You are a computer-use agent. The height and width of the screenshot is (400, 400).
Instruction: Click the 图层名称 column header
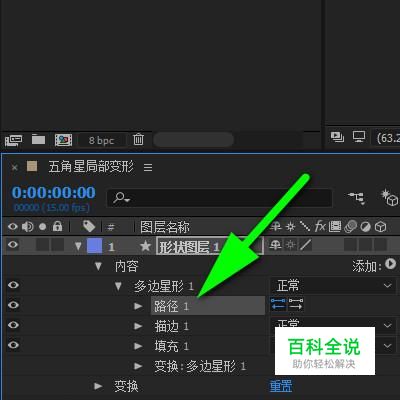tap(165, 227)
